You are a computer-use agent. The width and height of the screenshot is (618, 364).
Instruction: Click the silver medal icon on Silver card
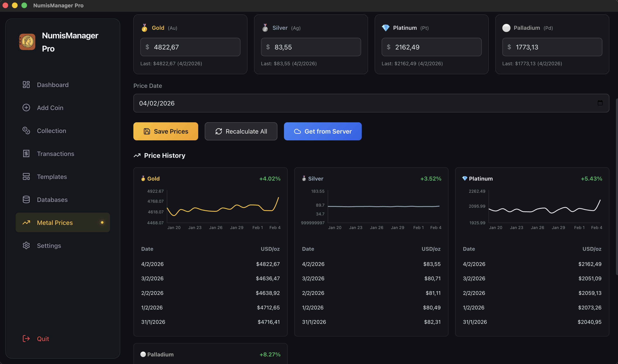pyautogui.click(x=265, y=28)
